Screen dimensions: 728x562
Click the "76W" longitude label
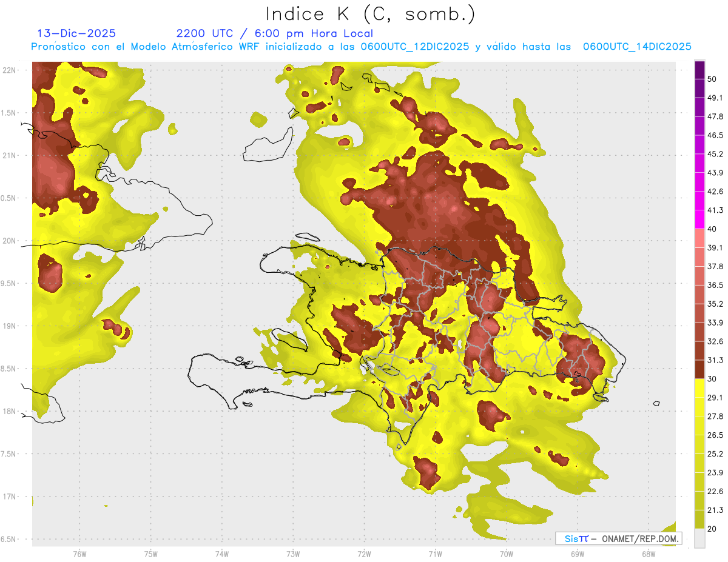click(x=79, y=554)
